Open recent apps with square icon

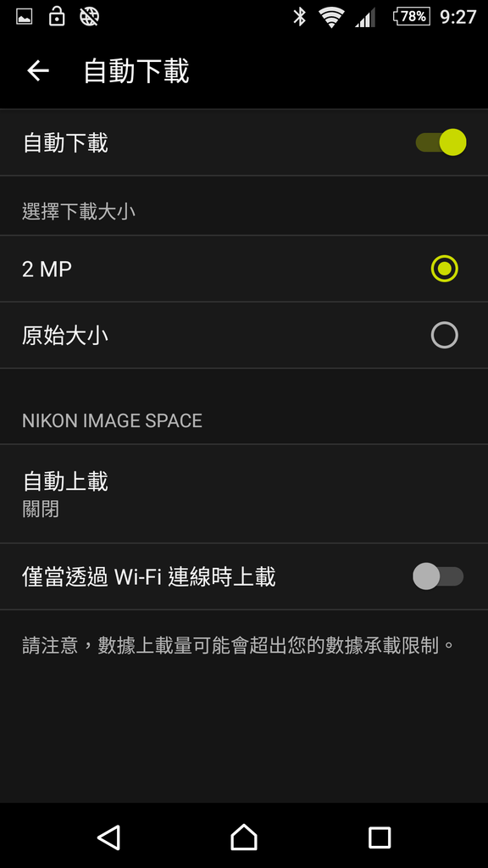pos(380,837)
